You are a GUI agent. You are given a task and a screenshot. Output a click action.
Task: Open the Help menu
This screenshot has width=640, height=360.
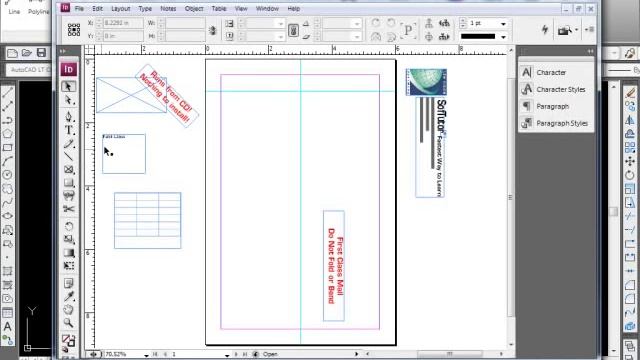pos(293,9)
